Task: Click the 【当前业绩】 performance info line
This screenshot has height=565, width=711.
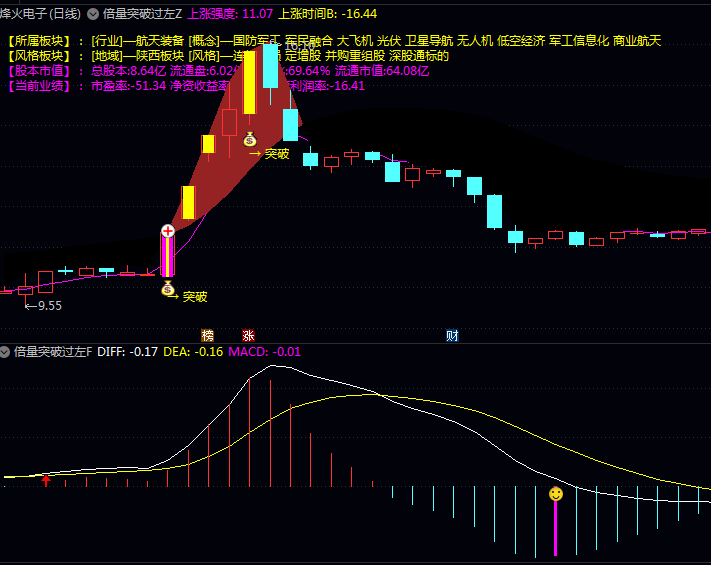Action: click(x=185, y=86)
